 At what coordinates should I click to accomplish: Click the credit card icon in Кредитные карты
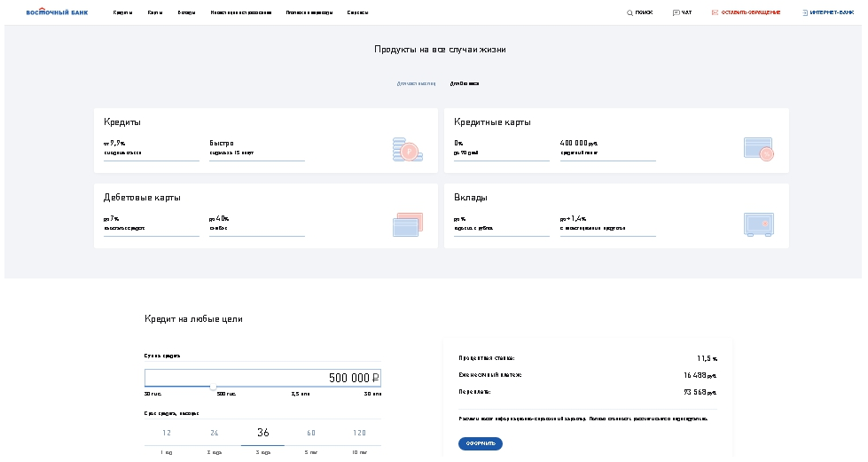click(x=758, y=150)
